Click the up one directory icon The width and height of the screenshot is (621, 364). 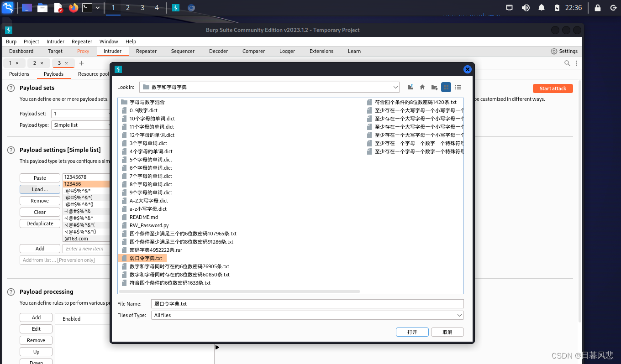click(x=410, y=87)
